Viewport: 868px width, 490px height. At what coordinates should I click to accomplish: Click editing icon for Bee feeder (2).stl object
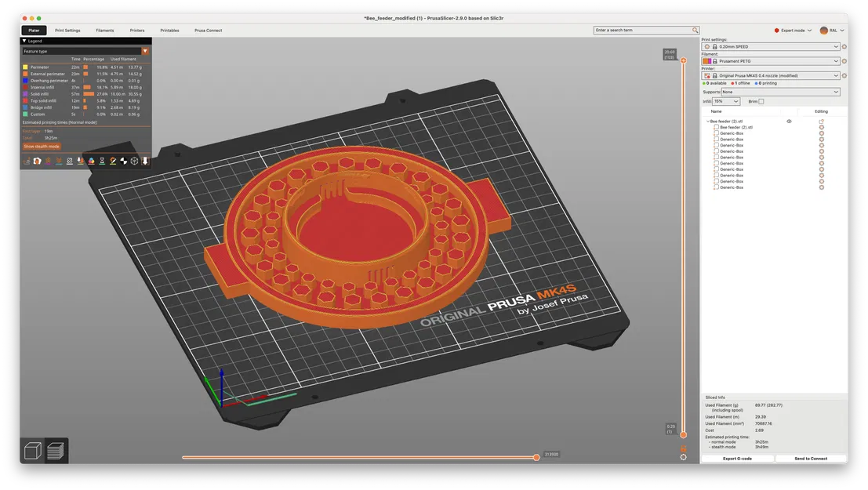pyautogui.click(x=822, y=122)
